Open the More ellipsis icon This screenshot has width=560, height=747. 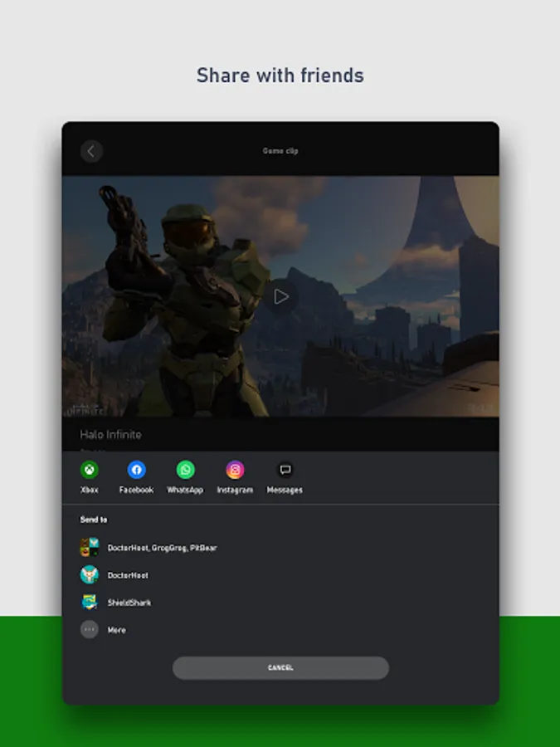click(x=90, y=629)
